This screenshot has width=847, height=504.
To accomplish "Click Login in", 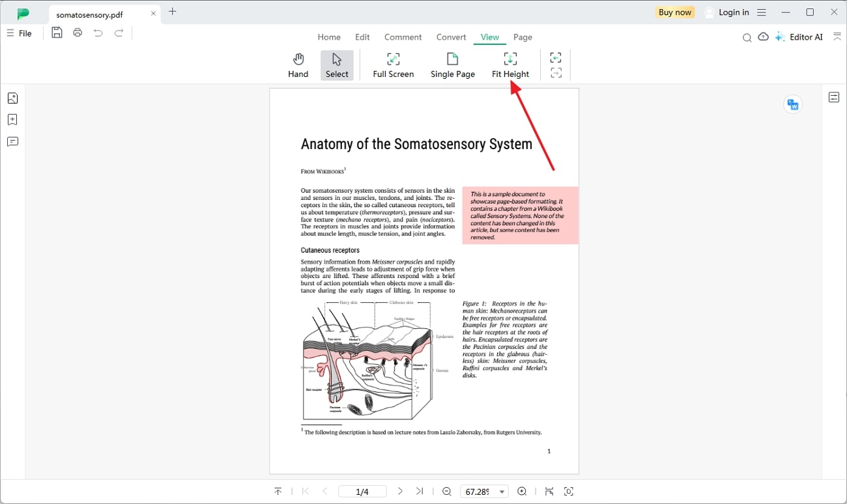I will tap(727, 12).
